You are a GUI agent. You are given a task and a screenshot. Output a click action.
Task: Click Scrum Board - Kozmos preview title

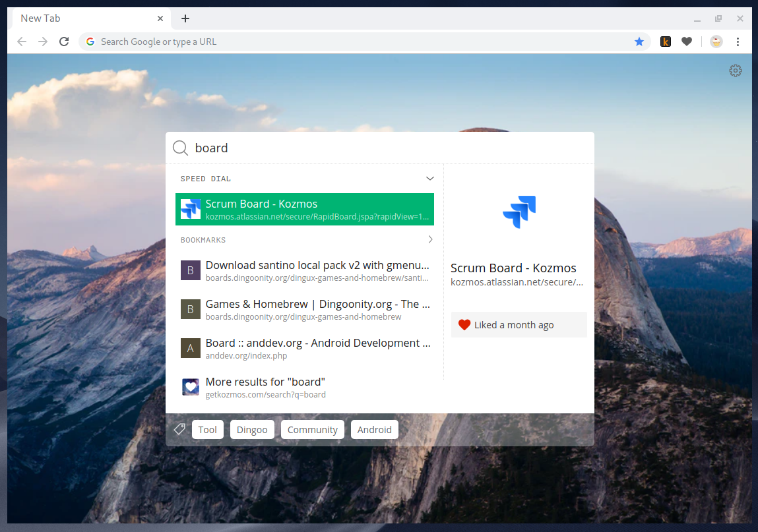[513, 268]
